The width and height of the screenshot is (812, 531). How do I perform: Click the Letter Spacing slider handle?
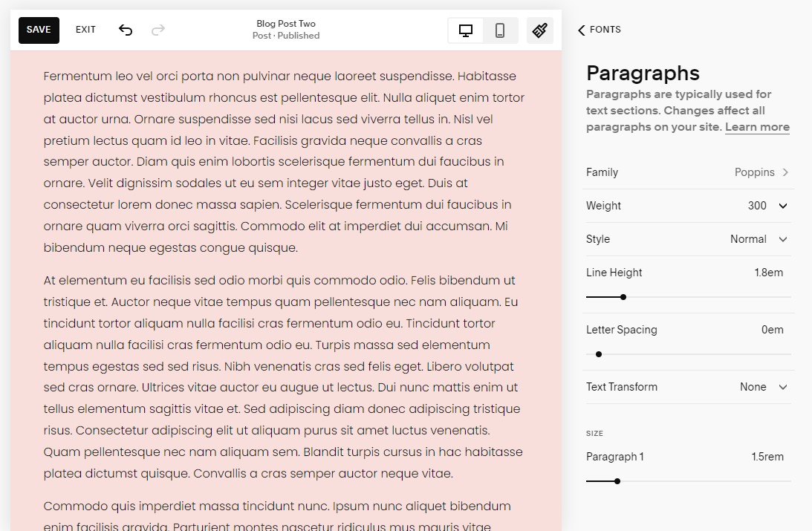(599, 354)
